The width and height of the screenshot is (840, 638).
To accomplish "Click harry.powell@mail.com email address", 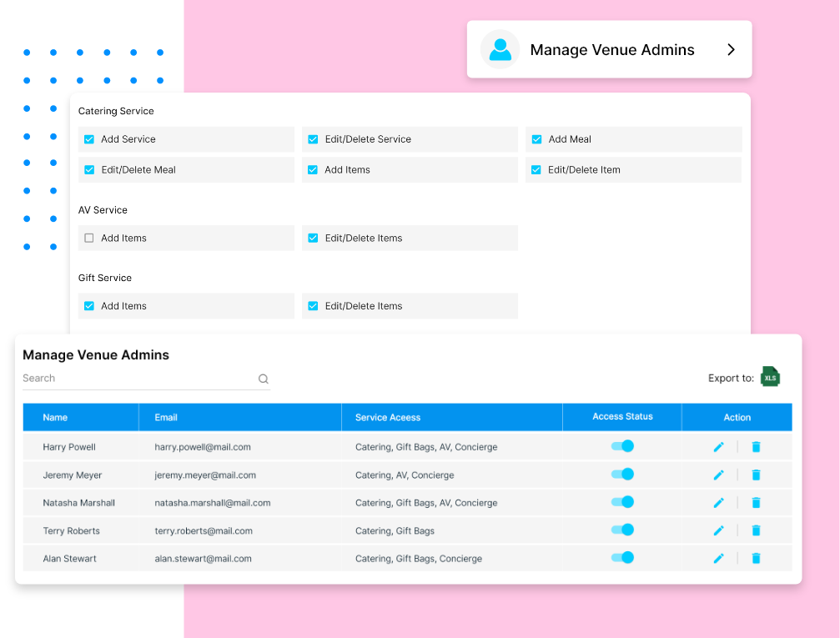I will pyautogui.click(x=203, y=447).
